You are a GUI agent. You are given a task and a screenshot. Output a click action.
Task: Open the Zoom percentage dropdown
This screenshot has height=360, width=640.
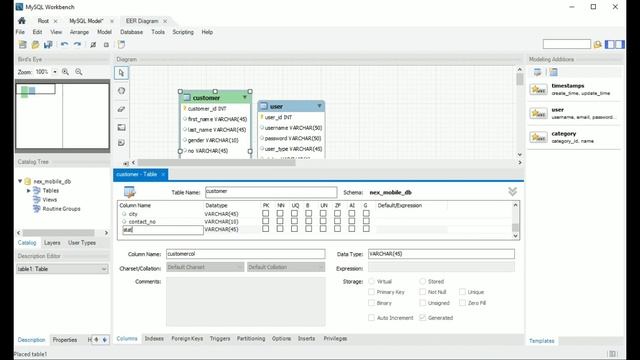(55, 72)
